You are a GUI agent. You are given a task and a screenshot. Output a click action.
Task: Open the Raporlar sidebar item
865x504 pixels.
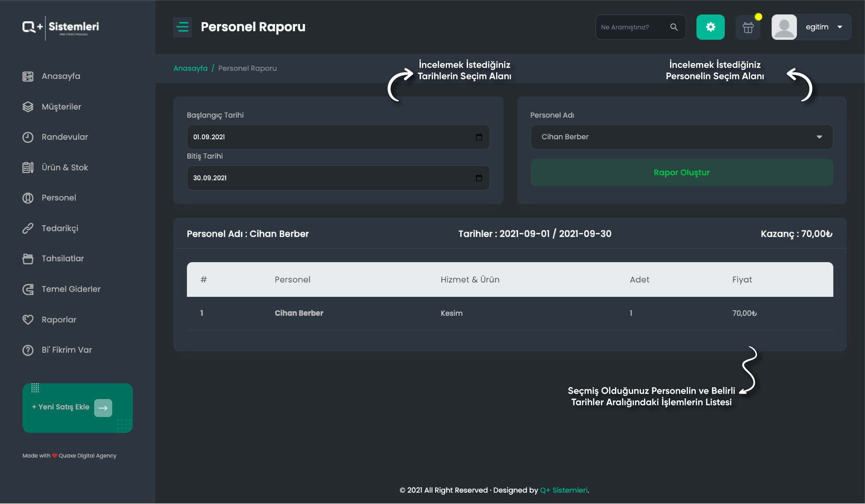[x=59, y=320]
